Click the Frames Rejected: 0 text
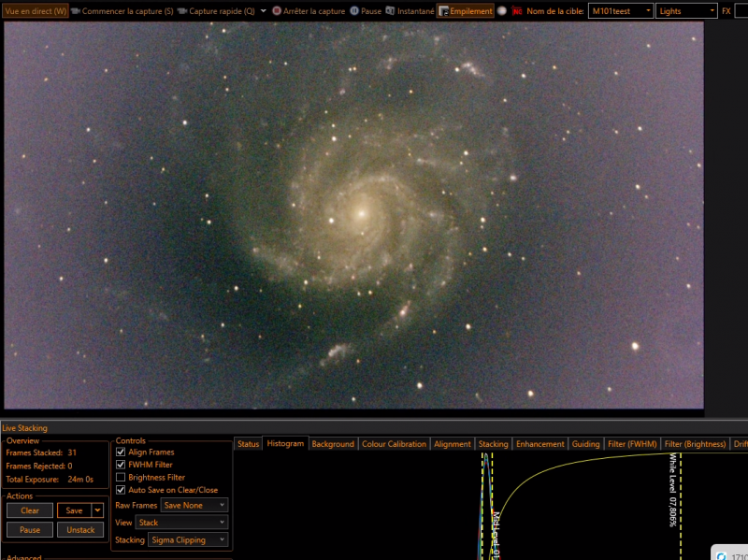Screen dimensions: 748x560 39,466
